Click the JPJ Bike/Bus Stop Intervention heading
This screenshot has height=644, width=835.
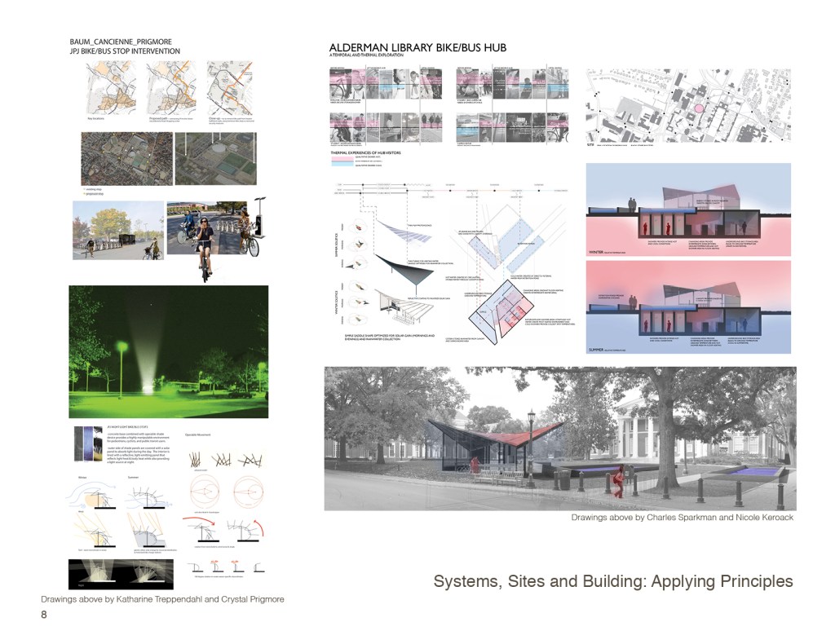[126, 53]
